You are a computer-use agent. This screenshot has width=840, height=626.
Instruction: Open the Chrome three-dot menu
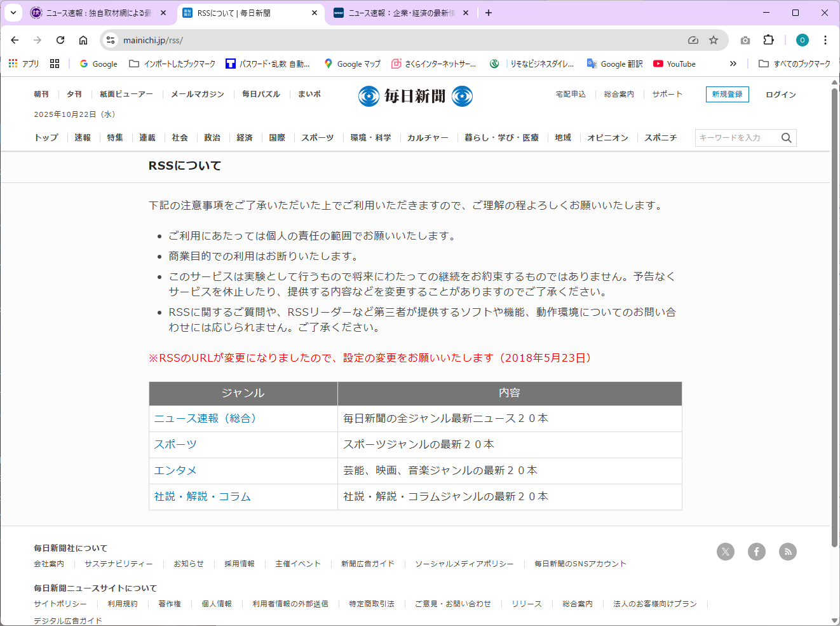(x=825, y=40)
